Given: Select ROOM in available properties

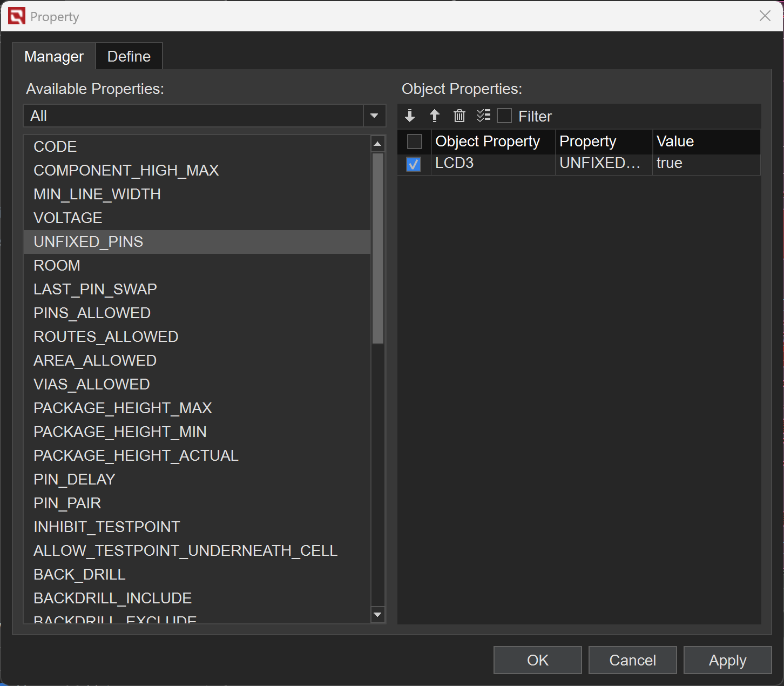Looking at the screenshot, I should pyautogui.click(x=57, y=265).
